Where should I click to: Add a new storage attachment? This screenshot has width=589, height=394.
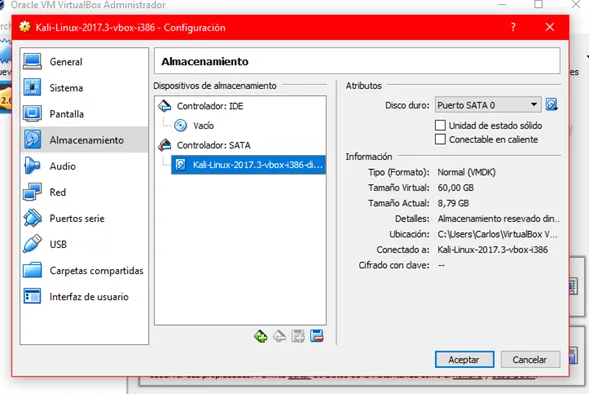click(x=298, y=336)
